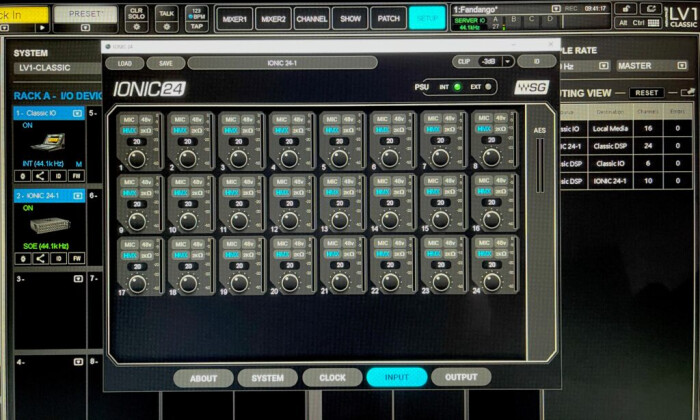Toggle 48v phantom power on channel 1

click(x=146, y=120)
